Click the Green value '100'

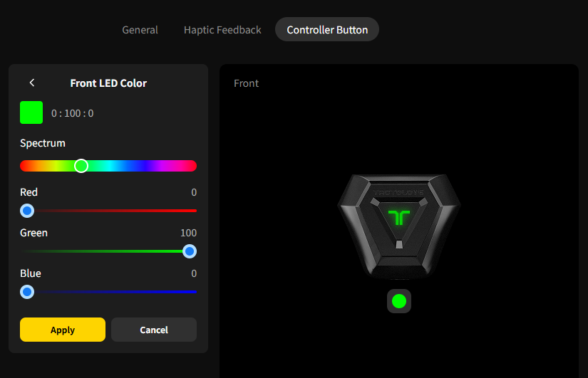[188, 233]
